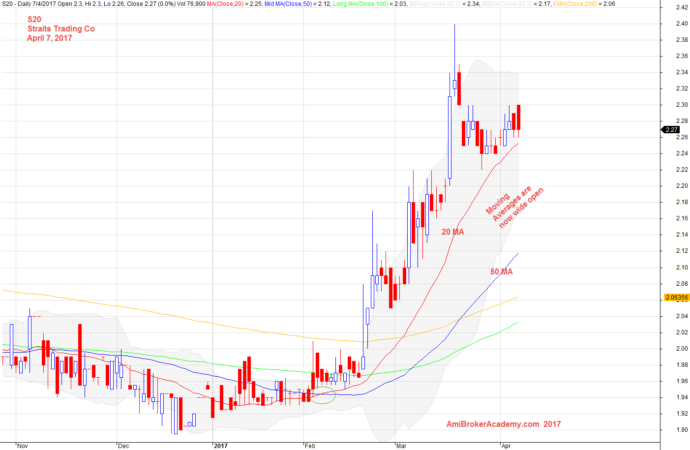
Task: Click the 'Mar' date axis label
Action: click(x=401, y=446)
